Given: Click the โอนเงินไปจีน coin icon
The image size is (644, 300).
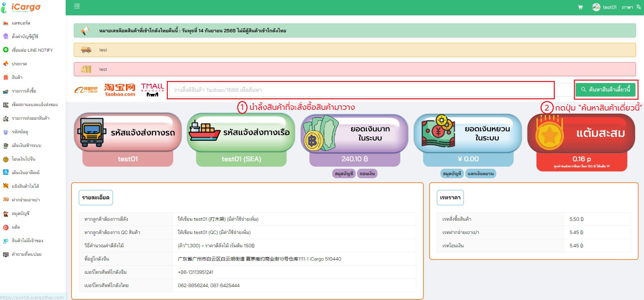Looking at the screenshot, I should point(5,159).
